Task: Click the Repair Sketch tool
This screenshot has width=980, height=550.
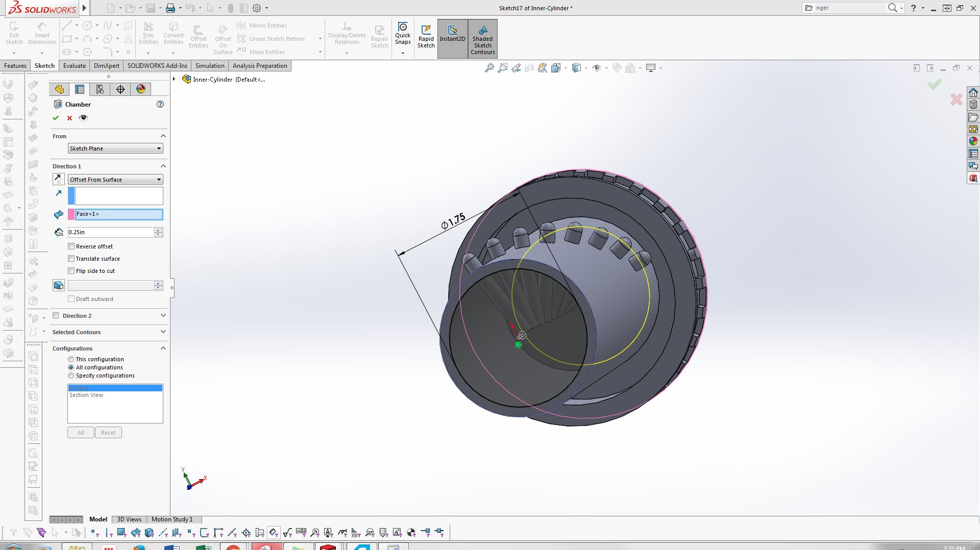Action: coord(379,37)
